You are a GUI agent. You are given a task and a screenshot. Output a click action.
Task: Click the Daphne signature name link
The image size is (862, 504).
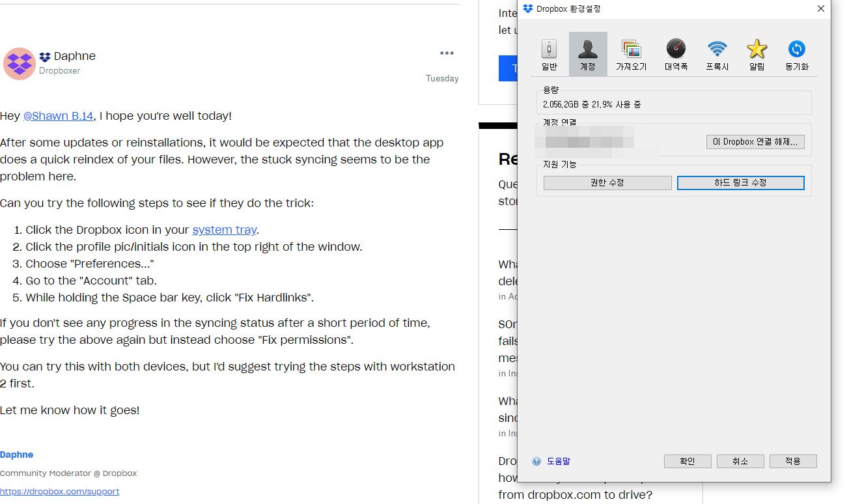(17, 455)
